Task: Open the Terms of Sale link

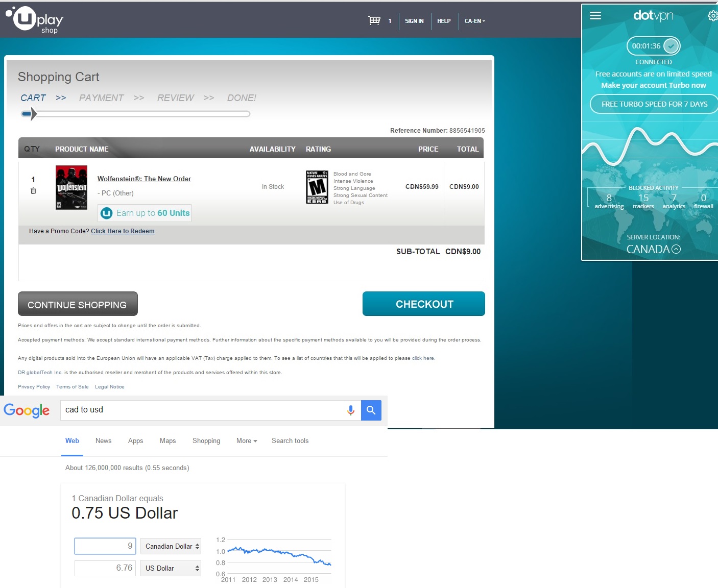Action: click(x=73, y=387)
